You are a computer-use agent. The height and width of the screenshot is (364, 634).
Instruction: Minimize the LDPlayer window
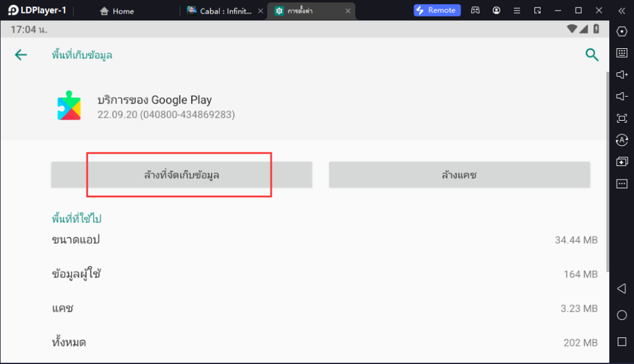(558, 11)
